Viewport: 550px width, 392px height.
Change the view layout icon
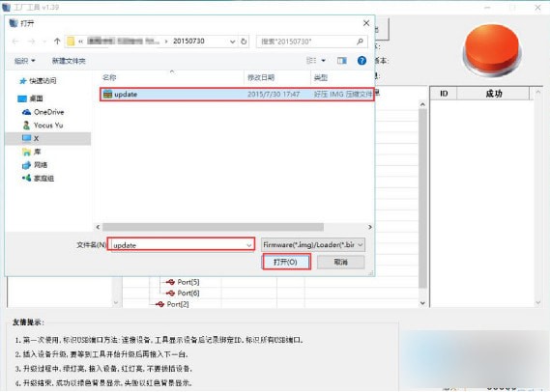coord(311,61)
